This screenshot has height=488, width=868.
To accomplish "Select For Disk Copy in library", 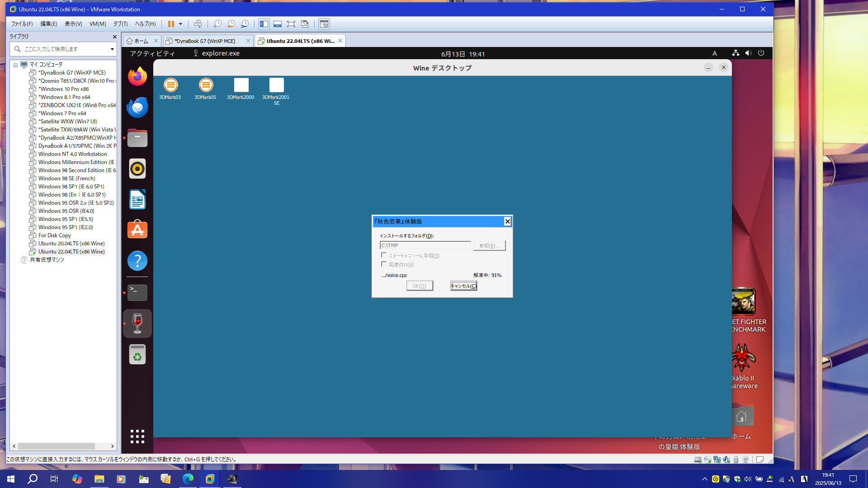I will [x=54, y=235].
